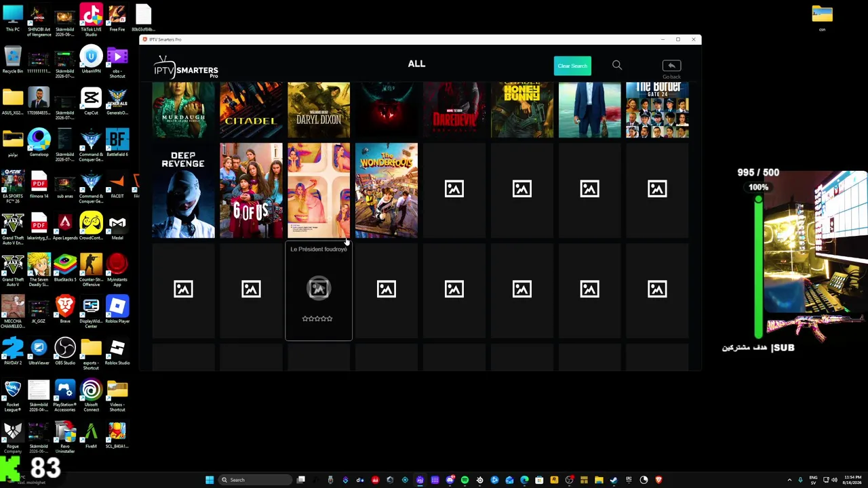Launch Rocket League shortcut
This screenshot has height=488, width=868.
[13, 396]
